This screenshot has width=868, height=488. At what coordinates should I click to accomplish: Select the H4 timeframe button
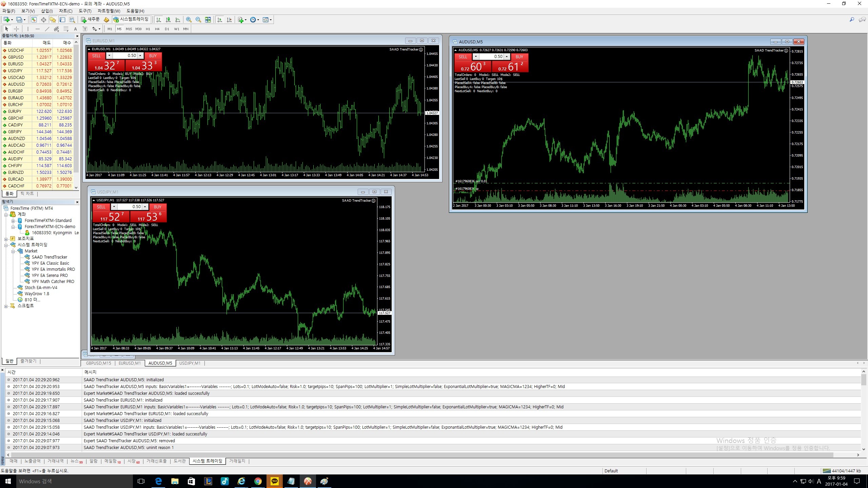[157, 29]
